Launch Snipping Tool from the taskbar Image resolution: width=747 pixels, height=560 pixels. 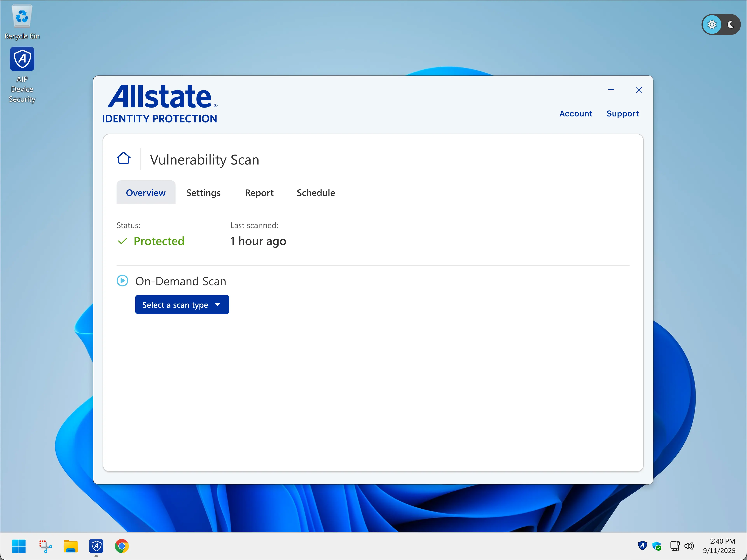click(46, 546)
